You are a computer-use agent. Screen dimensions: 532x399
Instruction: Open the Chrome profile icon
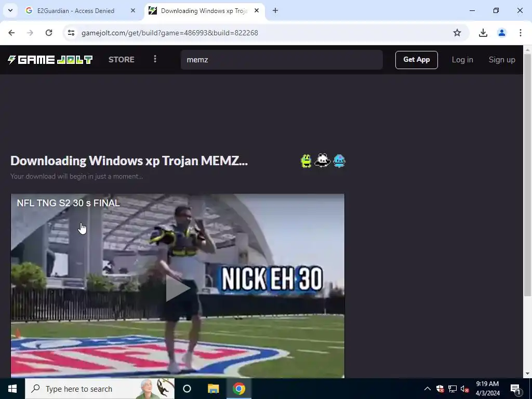[502, 33]
